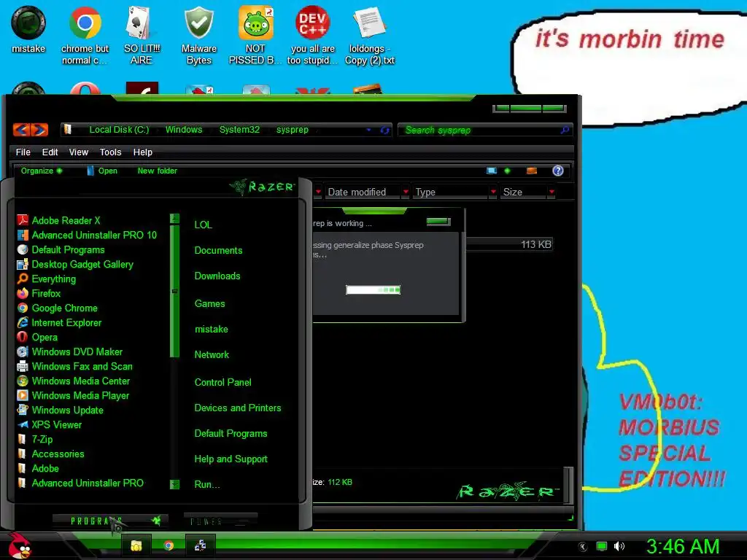Image resolution: width=747 pixels, height=560 pixels.
Task: Open the address bar history dropdown arrow
Action: (368, 130)
